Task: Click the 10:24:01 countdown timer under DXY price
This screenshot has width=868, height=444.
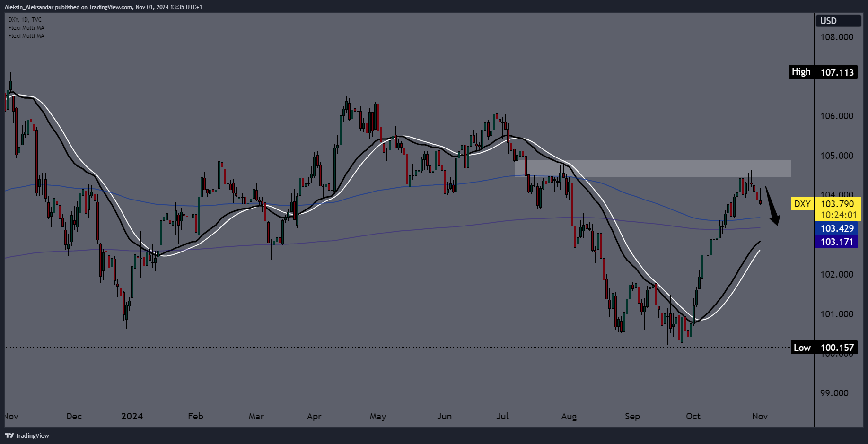Action: [838, 215]
